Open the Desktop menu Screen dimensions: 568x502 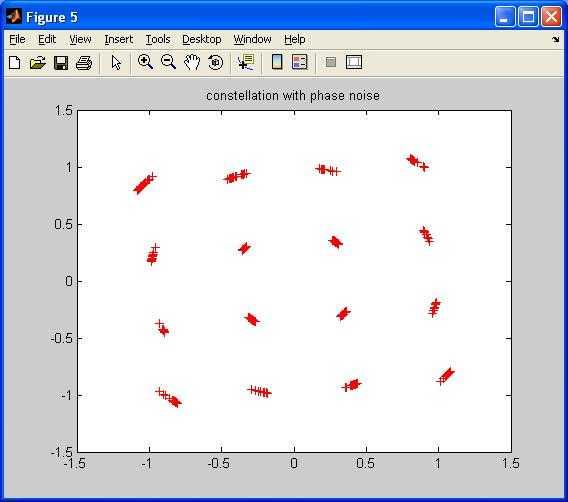click(x=201, y=39)
